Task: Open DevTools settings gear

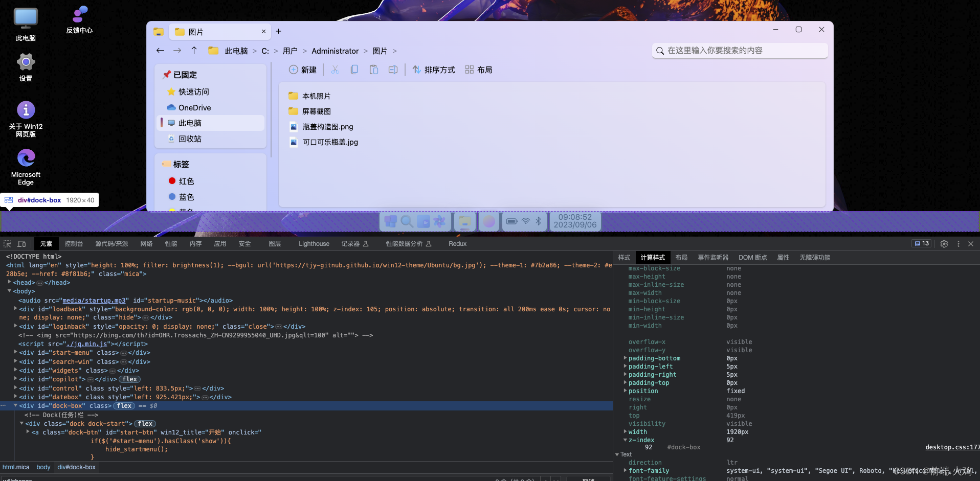Action: point(944,244)
